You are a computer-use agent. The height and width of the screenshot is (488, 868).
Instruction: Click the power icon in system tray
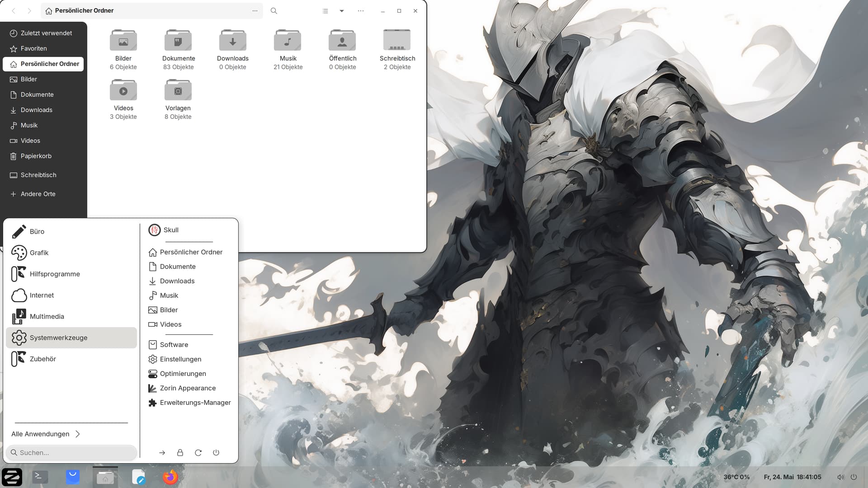click(854, 477)
